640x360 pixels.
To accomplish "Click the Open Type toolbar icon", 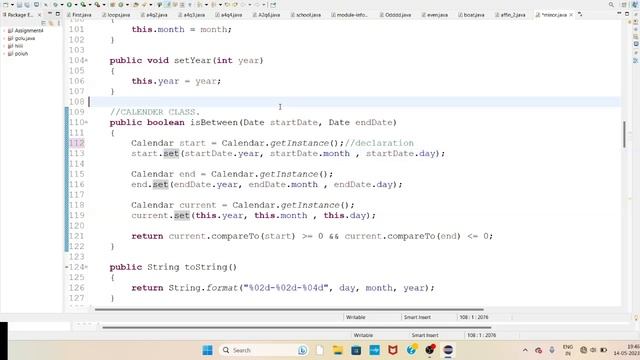I will pyautogui.click(x=136, y=5).
